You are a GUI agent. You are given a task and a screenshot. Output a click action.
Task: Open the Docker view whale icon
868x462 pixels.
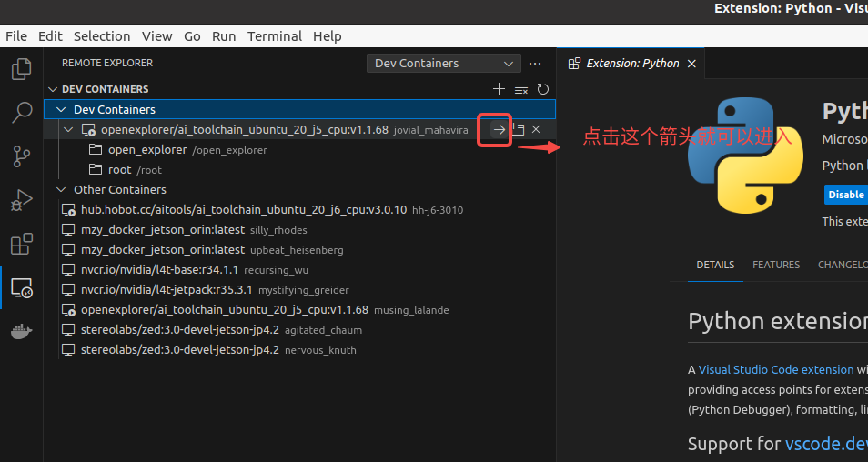(x=21, y=332)
